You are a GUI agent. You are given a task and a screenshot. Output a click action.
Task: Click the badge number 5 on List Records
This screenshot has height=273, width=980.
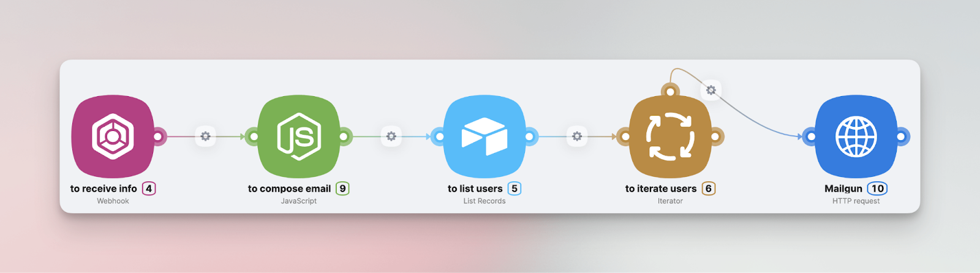[514, 189]
